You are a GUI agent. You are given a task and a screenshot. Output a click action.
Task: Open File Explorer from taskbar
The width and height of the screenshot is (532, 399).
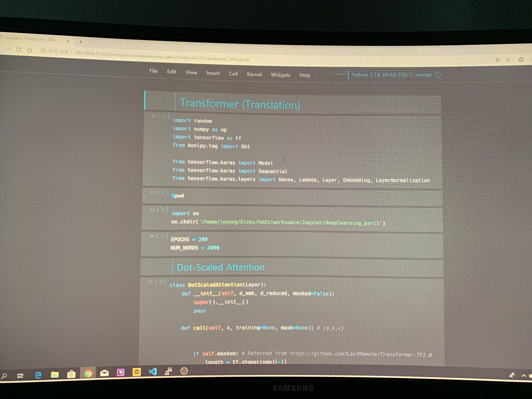click(55, 374)
